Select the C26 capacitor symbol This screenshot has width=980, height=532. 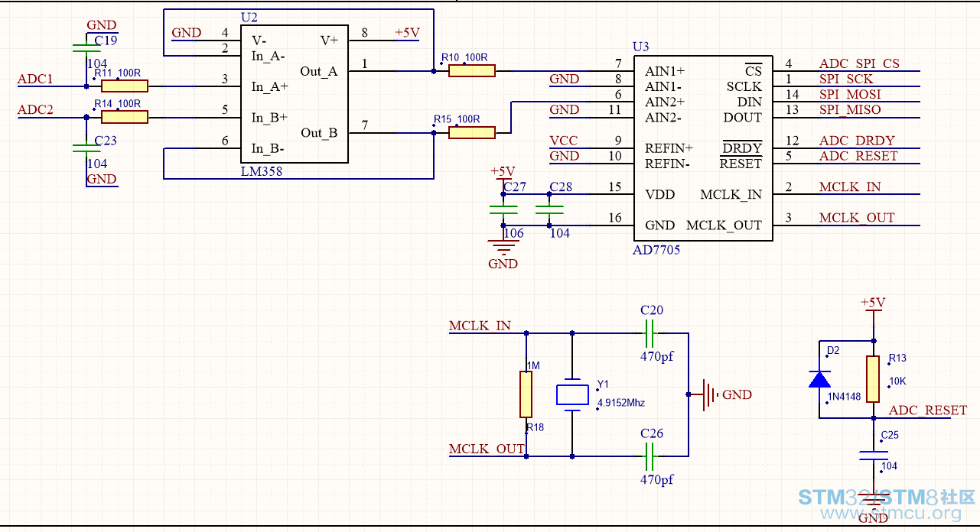650,456
